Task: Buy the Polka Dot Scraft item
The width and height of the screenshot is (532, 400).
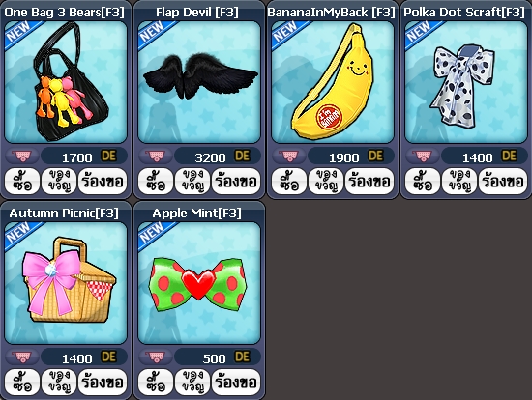Action: pos(423,181)
